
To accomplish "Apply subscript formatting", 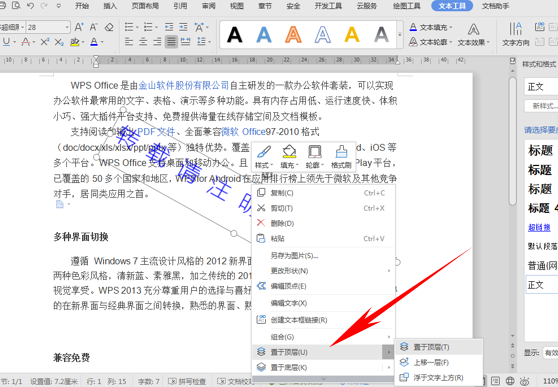I will tap(59, 42).
